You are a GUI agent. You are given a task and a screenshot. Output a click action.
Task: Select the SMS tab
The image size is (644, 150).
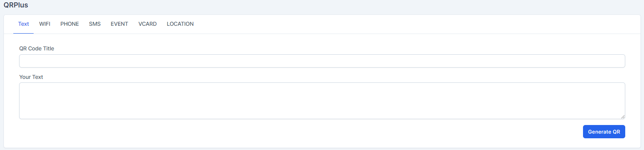pos(95,24)
